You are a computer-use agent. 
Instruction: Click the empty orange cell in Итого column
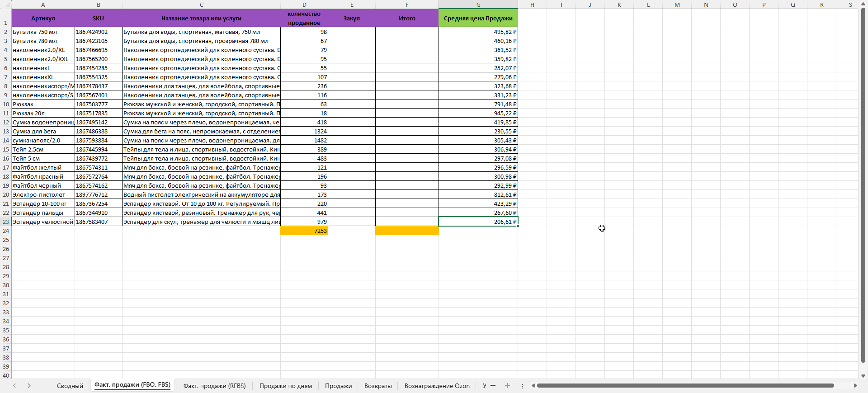(x=407, y=231)
